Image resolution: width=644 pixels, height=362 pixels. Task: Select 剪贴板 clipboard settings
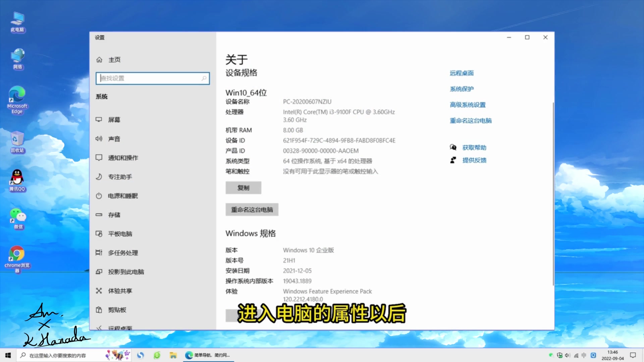tap(117, 310)
